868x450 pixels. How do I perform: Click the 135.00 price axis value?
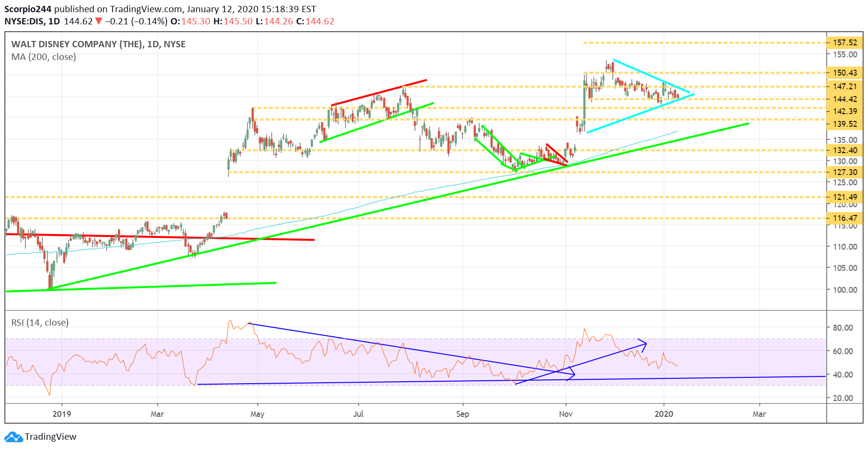(845, 140)
